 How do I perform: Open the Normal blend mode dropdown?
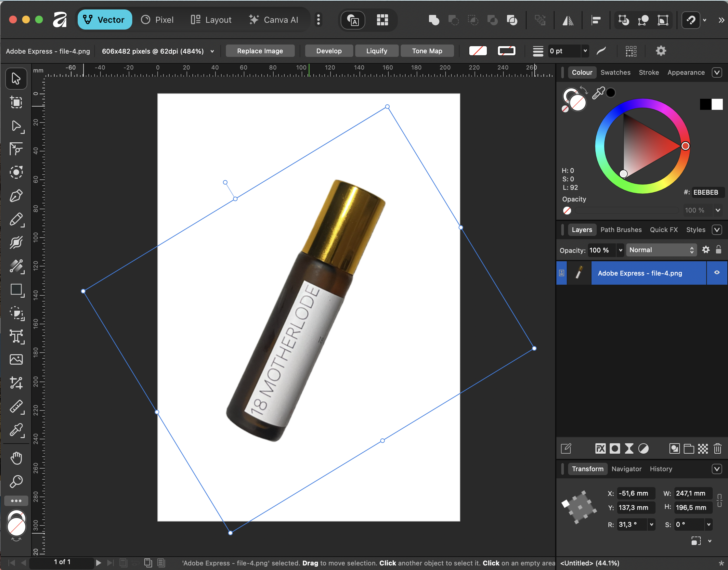click(x=661, y=250)
